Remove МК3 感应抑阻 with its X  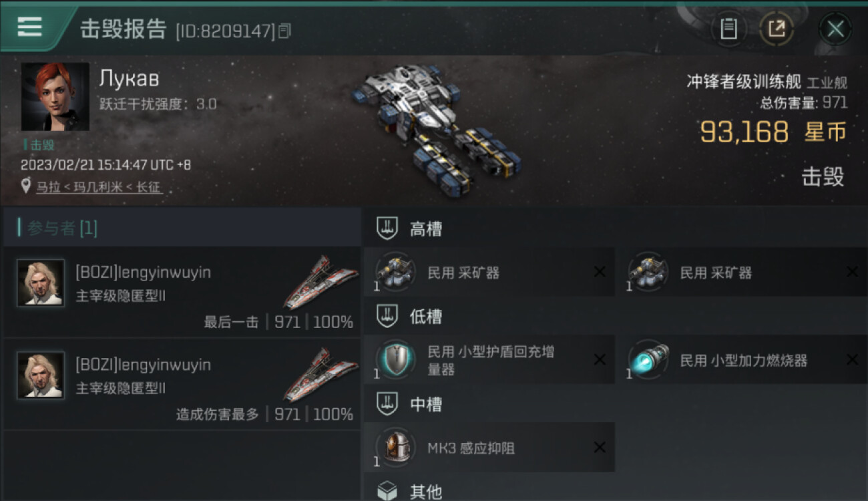(600, 448)
